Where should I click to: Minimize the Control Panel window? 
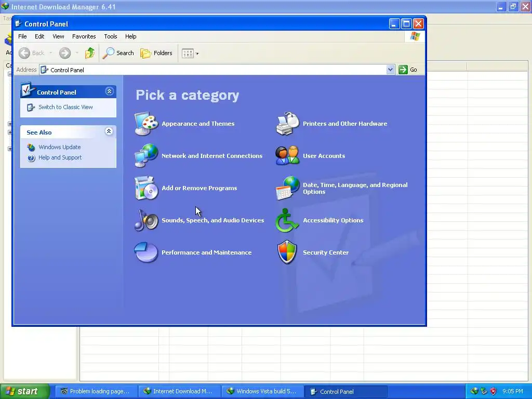pyautogui.click(x=394, y=24)
